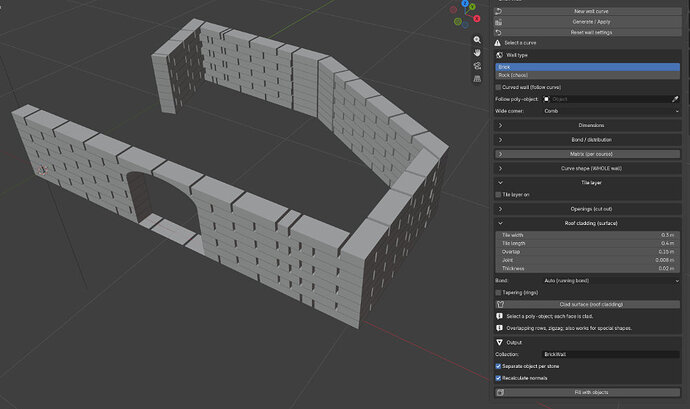Click the 'Wall type' label
Image resolution: width=690 pixels, height=409 pixels.
point(517,55)
